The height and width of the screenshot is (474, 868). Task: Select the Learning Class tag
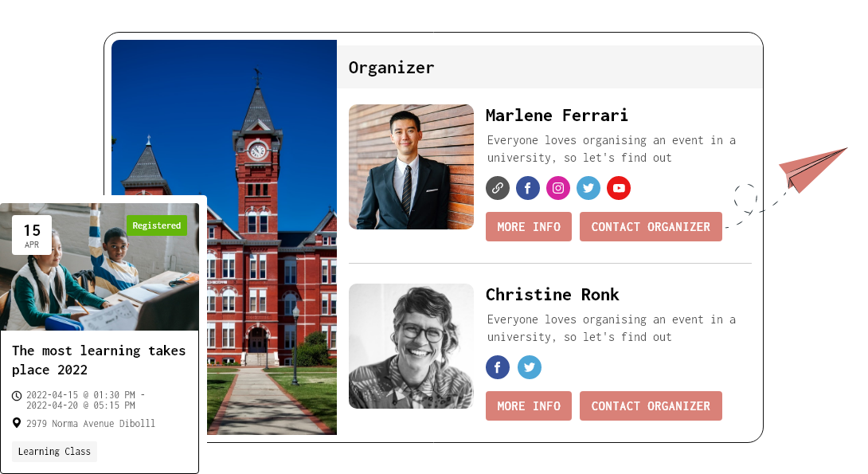click(54, 452)
